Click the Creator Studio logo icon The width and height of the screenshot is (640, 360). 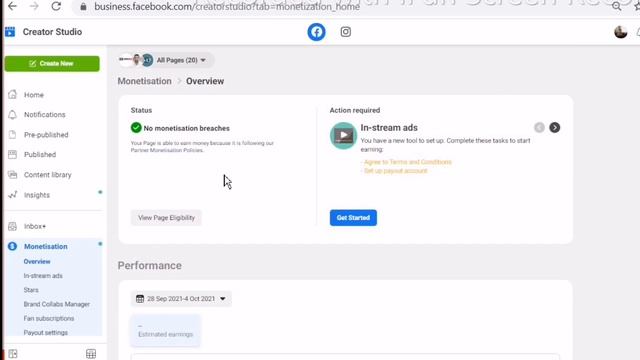(10, 32)
